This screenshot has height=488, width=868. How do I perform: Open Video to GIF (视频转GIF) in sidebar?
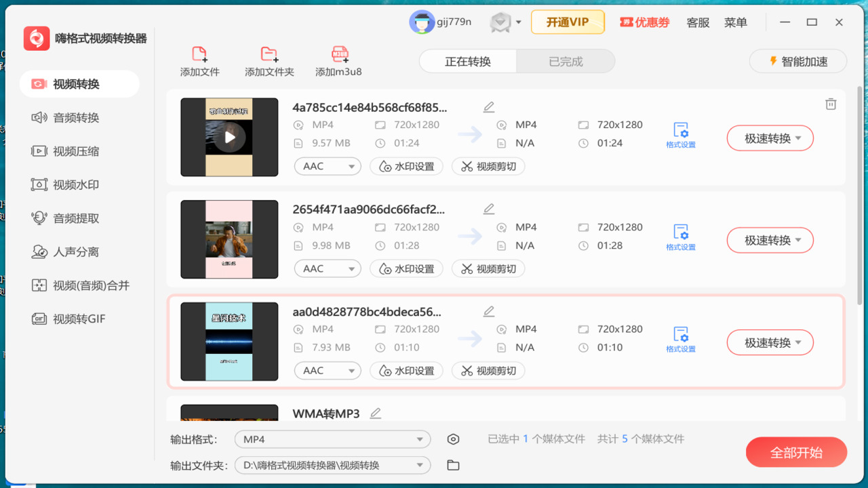click(x=79, y=319)
